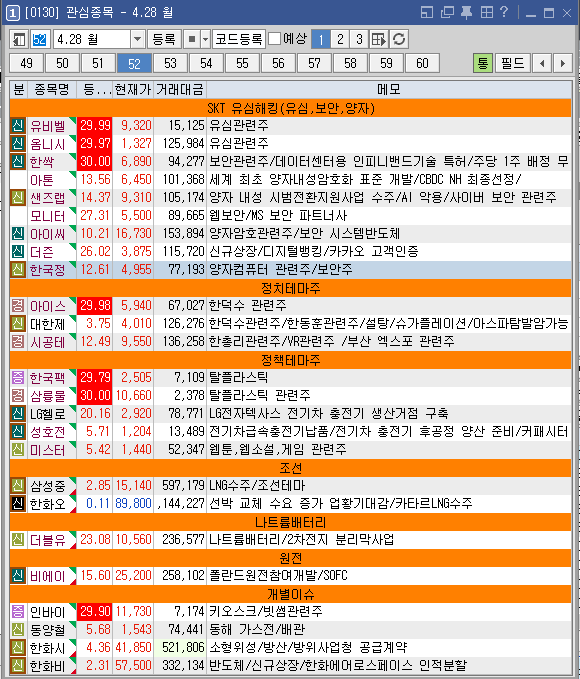Toggle the green 통 button
This screenshot has height=679, width=580.
click(483, 63)
